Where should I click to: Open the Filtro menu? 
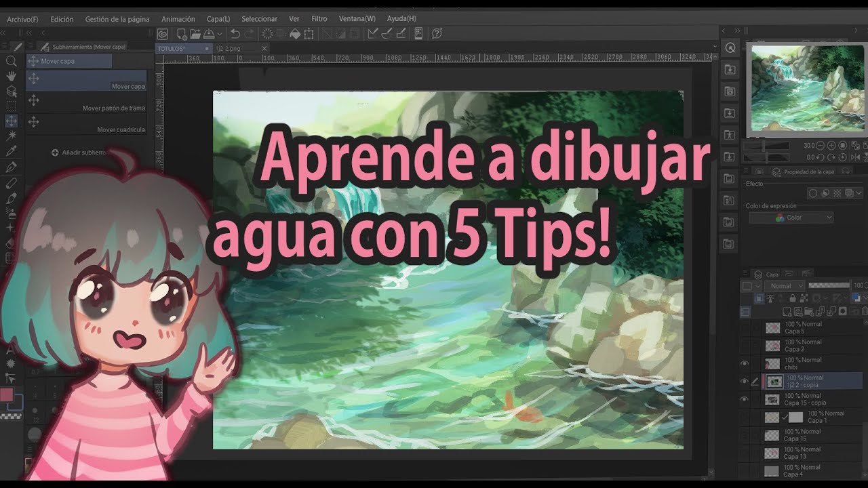(x=319, y=19)
